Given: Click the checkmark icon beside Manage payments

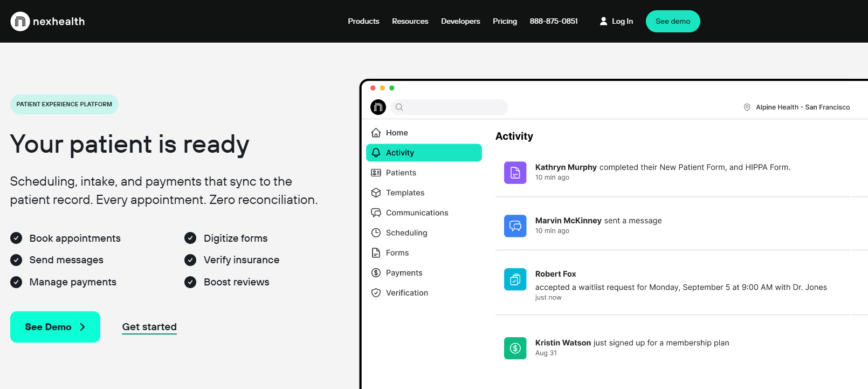Looking at the screenshot, I should (x=17, y=282).
